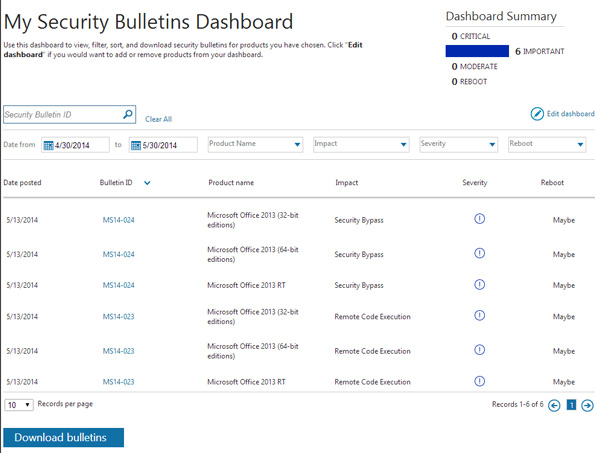Screen dimensions: 595x453
Task: Click severity icon in third table row
Action: click(479, 285)
